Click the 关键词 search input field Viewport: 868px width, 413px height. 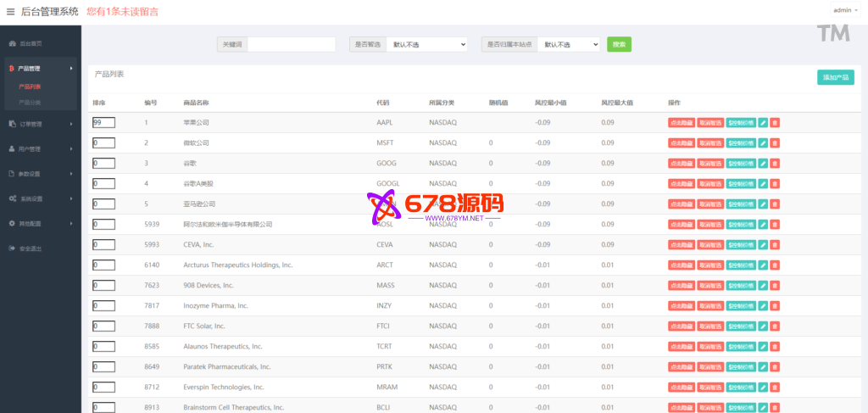291,44
